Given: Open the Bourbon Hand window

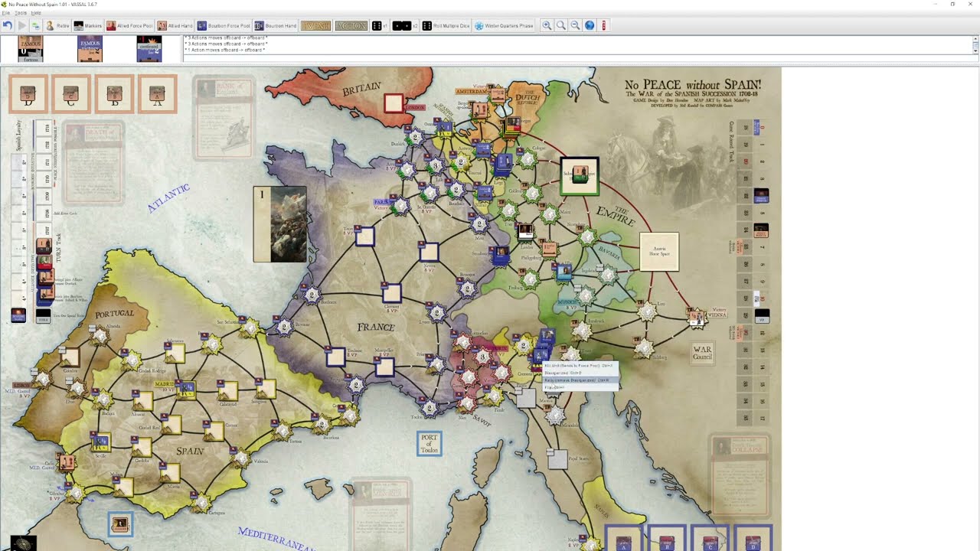Looking at the screenshot, I should point(275,25).
